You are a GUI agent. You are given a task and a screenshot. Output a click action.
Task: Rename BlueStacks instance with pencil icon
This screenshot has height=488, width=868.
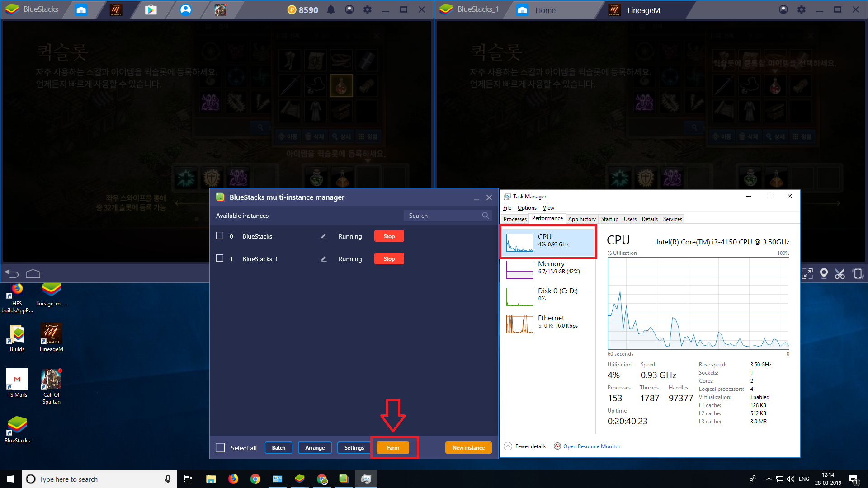[324, 236]
